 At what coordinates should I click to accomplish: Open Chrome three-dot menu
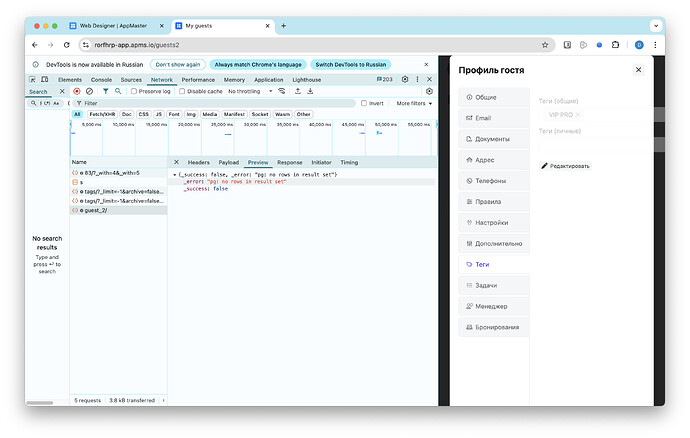655,45
